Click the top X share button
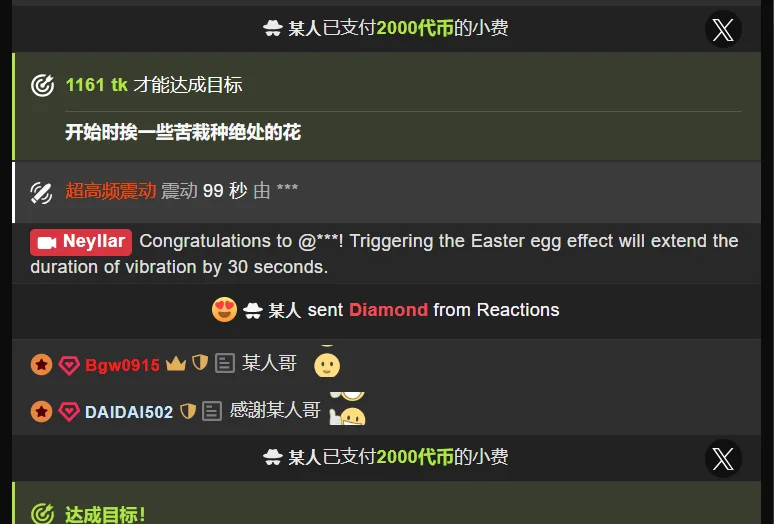The height and width of the screenshot is (524, 774). pos(723,29)
